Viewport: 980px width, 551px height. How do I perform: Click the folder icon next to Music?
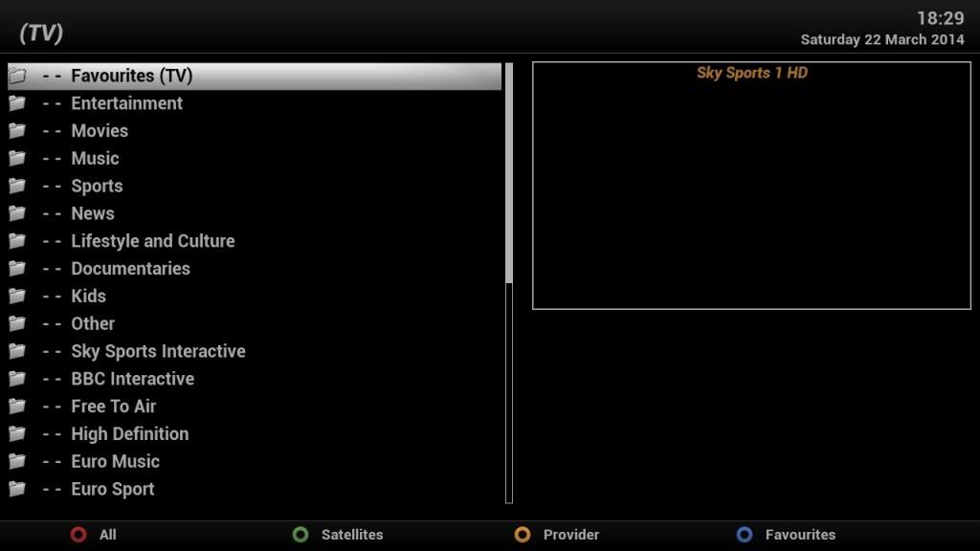pos(17,158)
